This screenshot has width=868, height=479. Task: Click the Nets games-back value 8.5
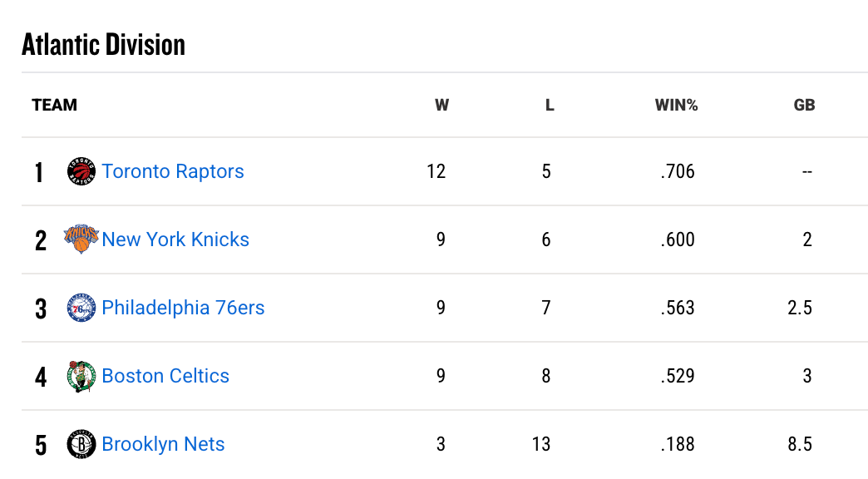click(799, 444)
